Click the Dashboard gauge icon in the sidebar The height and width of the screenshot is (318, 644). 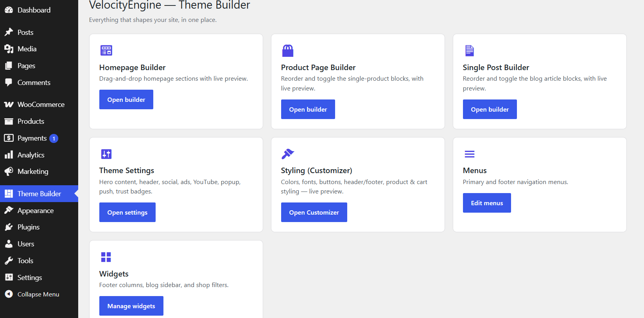pyautogui.click(x=9, y=10)
